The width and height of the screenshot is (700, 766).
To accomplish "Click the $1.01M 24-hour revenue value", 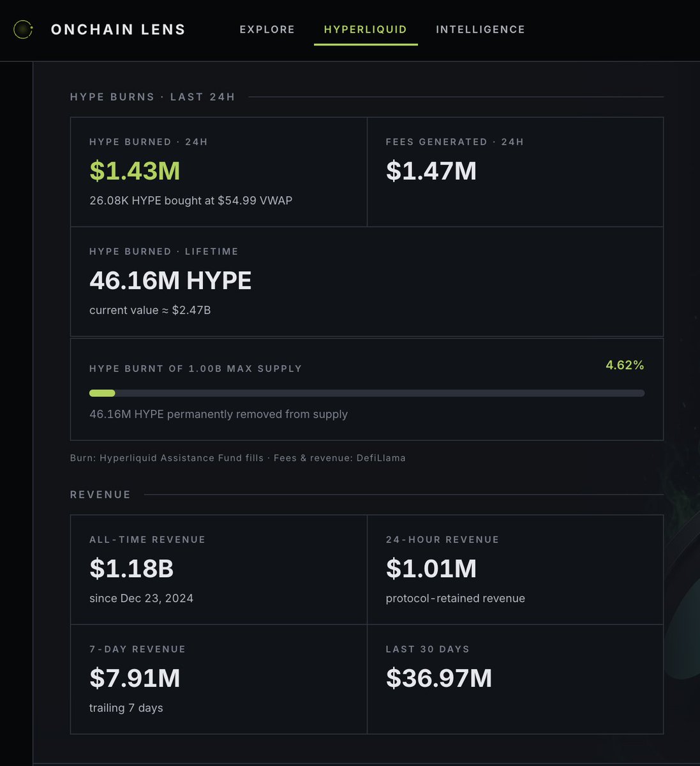I will pos(431,569).
